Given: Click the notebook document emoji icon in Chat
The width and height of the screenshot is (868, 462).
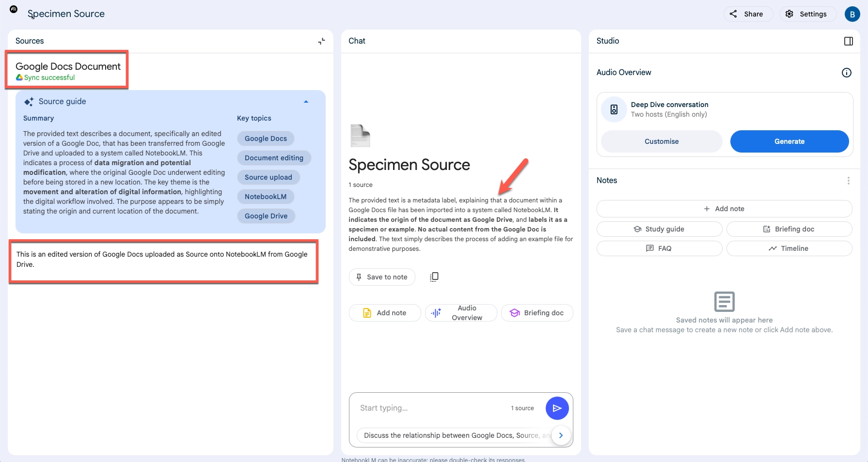Looking at the screenshot, I should [360, 136].
